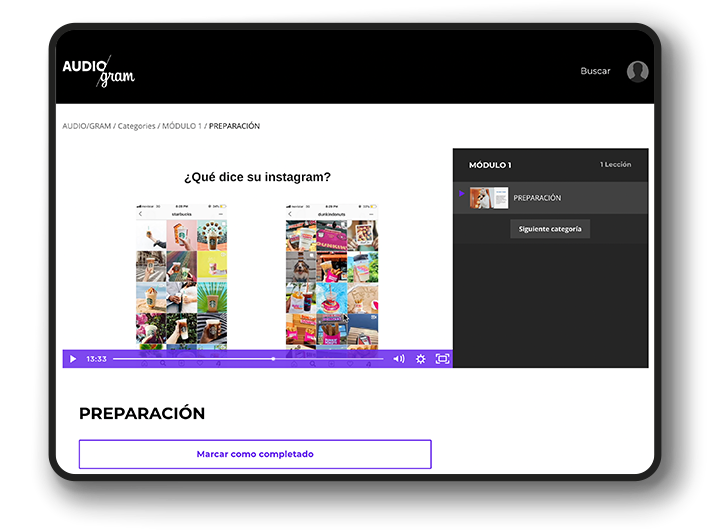This screenshot has width=707, height=530.
Task: Select the PREPARACIÓN lesson thumbnail
Action: pyautogui.click(x=489, y=198)
